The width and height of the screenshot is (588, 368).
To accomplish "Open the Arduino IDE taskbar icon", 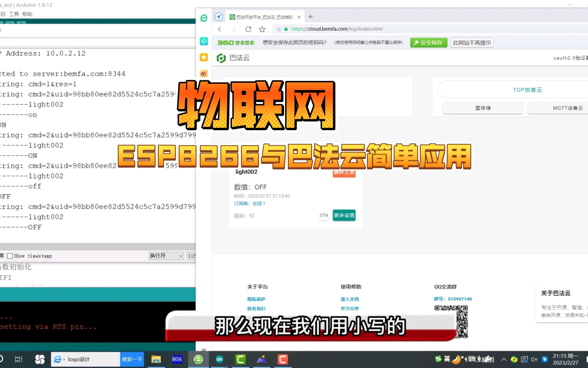I will pyautogui.click(x=219, y=359).
